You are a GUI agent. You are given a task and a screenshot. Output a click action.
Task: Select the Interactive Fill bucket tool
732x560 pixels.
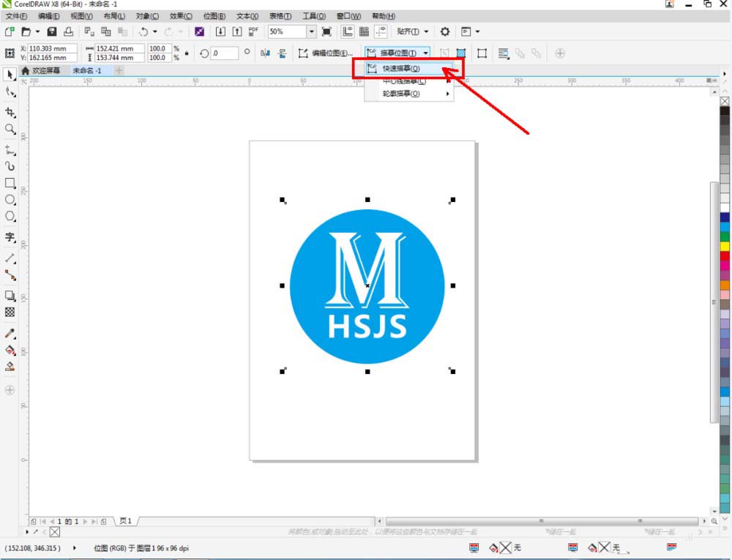[x=10, y=350]
